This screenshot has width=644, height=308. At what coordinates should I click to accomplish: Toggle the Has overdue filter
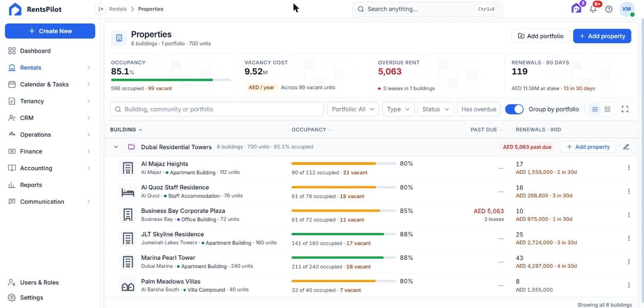click(479, 109)
